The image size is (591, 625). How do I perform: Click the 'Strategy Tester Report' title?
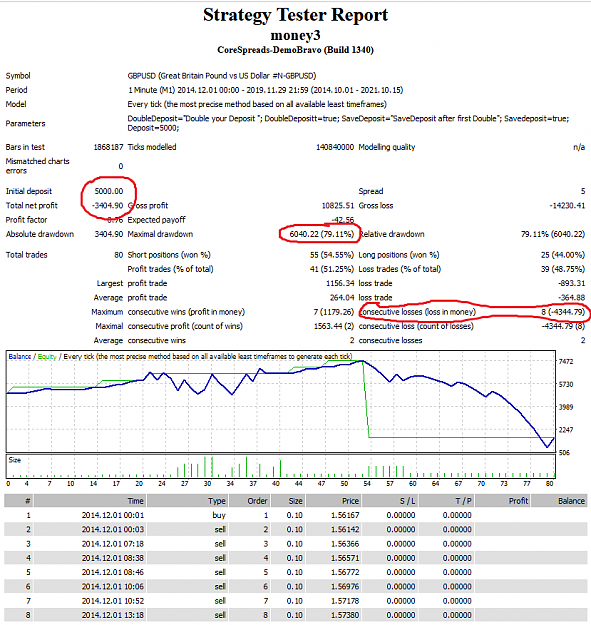click(x=295, y=15)
